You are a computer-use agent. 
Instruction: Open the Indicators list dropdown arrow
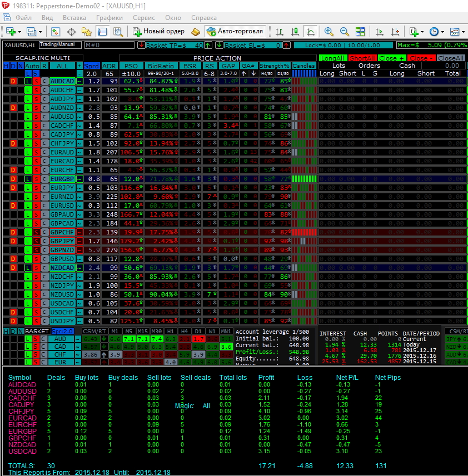422,32
